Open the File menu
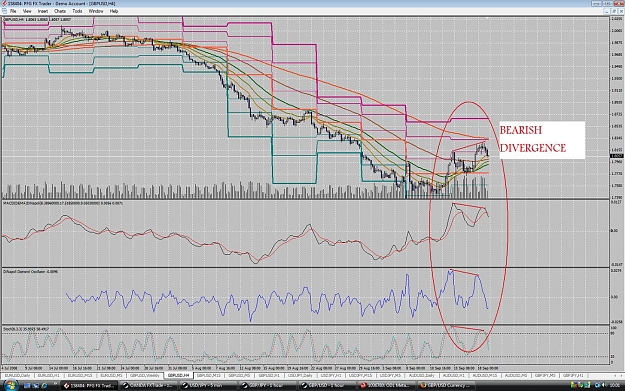The height and width of the screenshot is (391, 625). 13,11
